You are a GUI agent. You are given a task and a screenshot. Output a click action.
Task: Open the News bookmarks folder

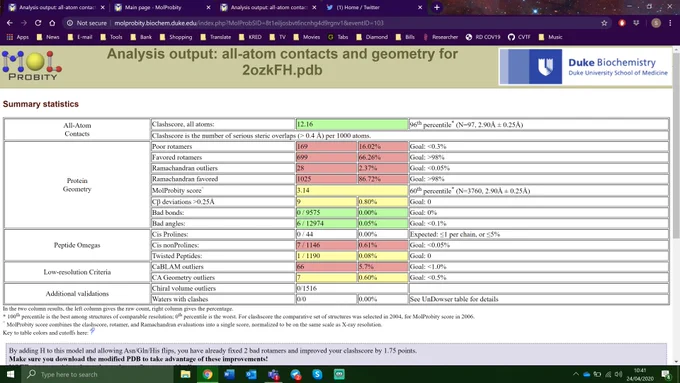48,37
